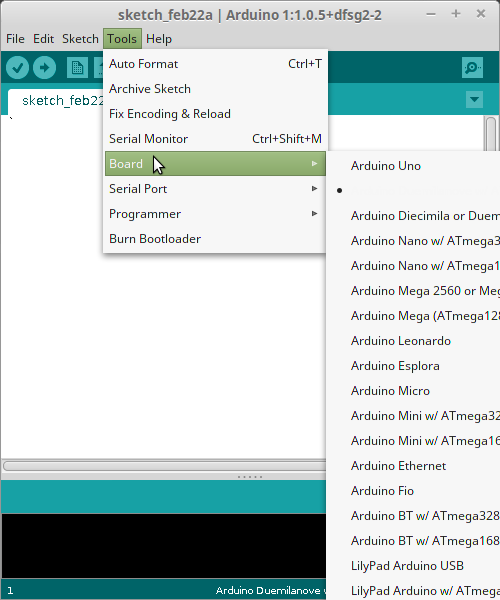Select Burn Bootloader menu entry
Screen dimensions: 500x600
[215, 239]
